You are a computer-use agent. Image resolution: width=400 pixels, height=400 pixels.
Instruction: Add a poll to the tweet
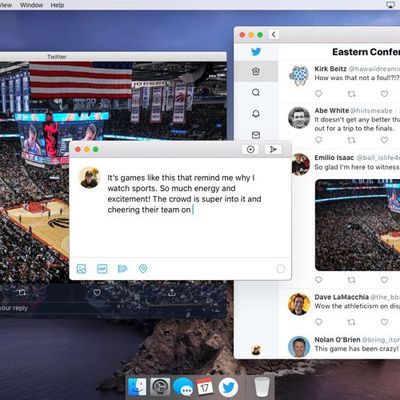click(x=122, y=269)
